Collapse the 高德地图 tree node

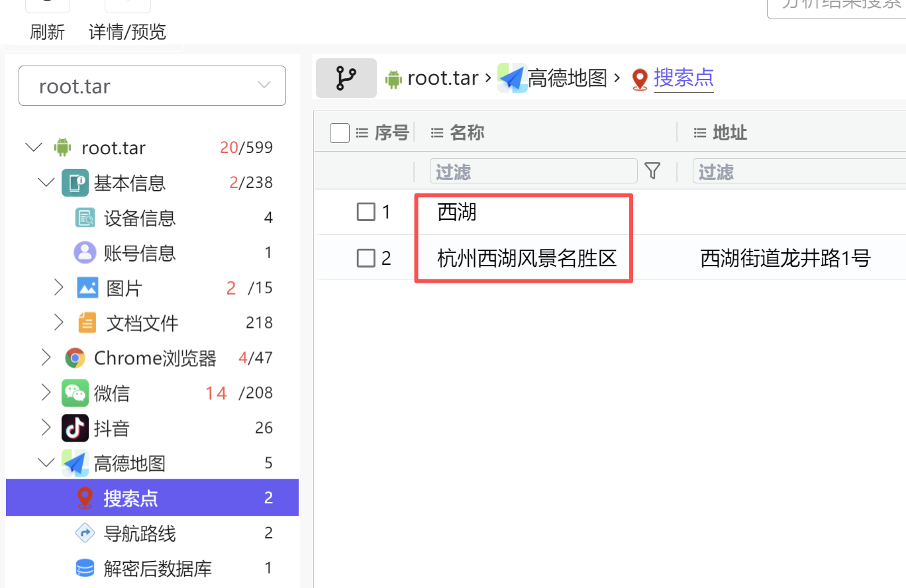click(x=46, y=463)
